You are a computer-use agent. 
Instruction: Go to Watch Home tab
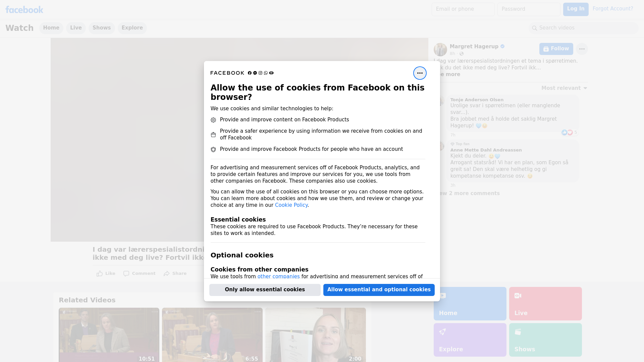(51, 28)
